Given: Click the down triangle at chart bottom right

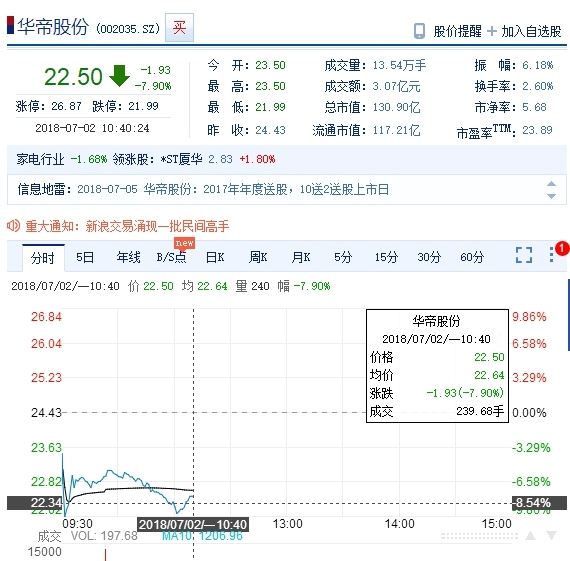Looking at the screenshot, I should point(551,535).
